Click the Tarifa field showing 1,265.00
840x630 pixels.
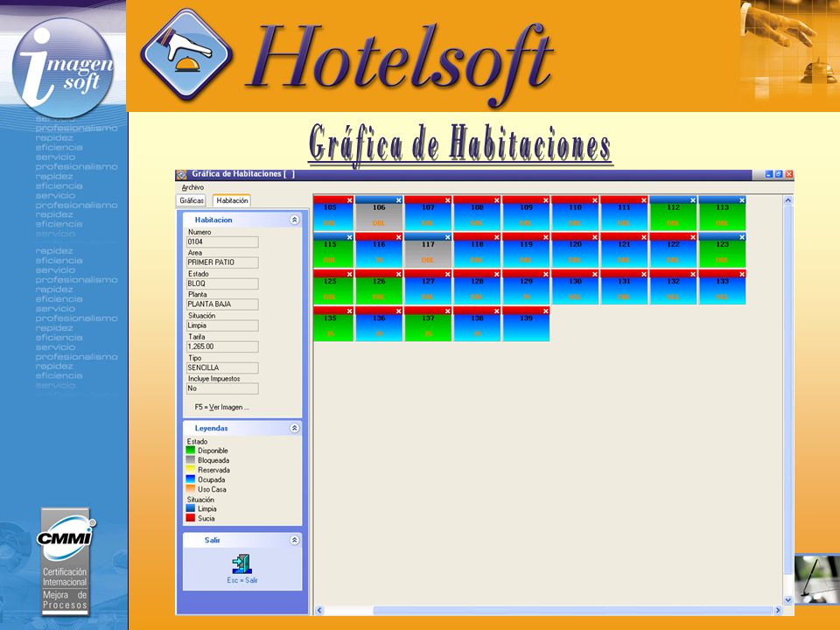(x=222, y=346)
